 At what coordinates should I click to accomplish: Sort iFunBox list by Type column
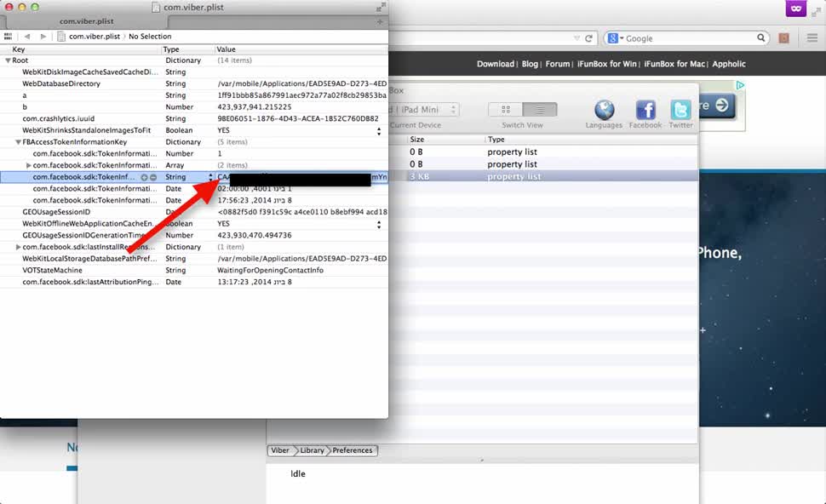point(592,140)
